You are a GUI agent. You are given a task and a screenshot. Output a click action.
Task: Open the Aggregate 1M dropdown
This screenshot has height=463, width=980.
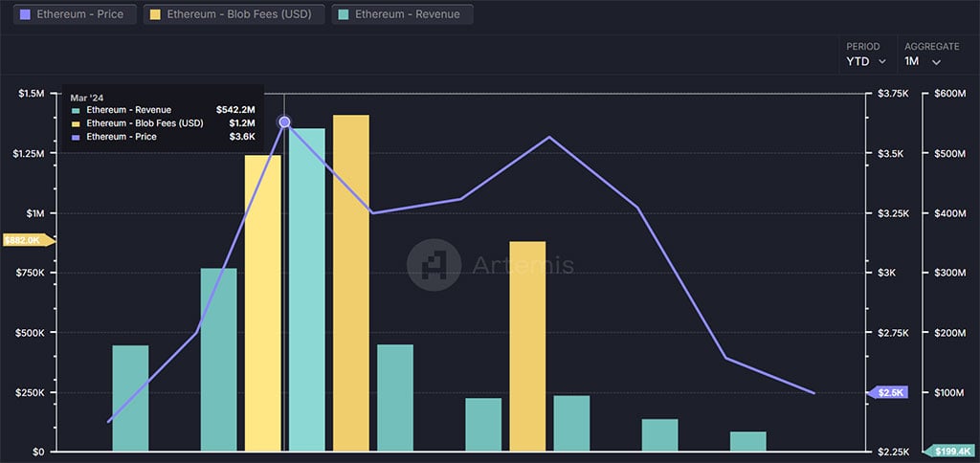(x=931, y=55)
